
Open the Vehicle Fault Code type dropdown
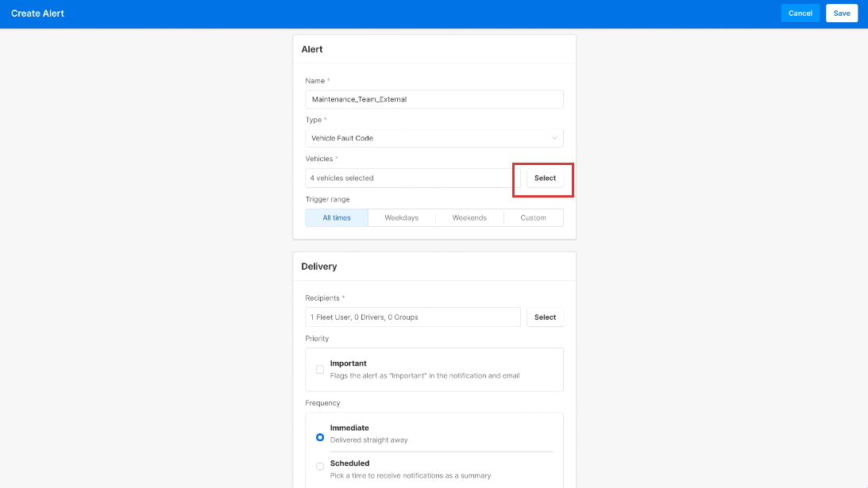tap(429, 138)
